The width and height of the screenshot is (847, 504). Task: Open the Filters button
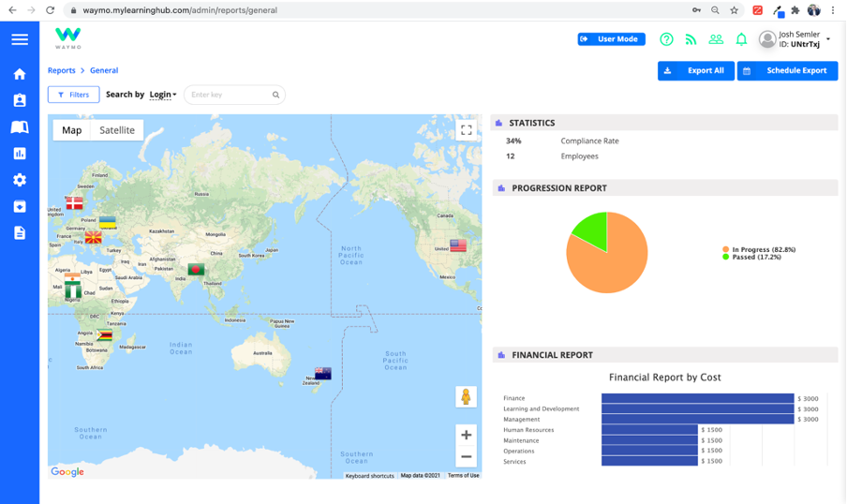(73, 95)
